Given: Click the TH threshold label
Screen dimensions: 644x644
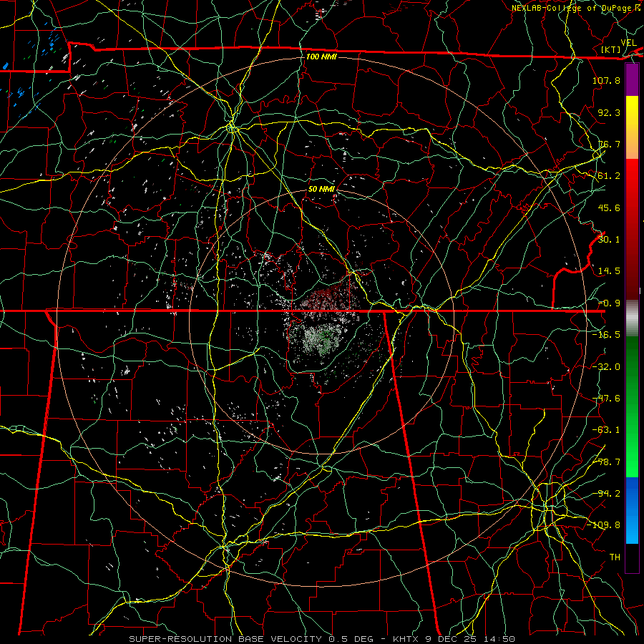Looking at the screenshot, I should pyautogui.click(x=615, y=557).
